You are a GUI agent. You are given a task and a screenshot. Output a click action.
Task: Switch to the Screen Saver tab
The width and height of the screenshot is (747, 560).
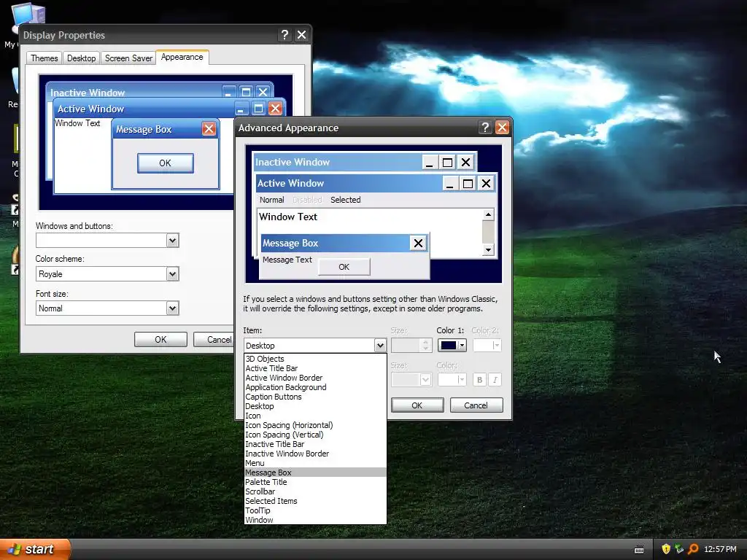coord(128,58)
